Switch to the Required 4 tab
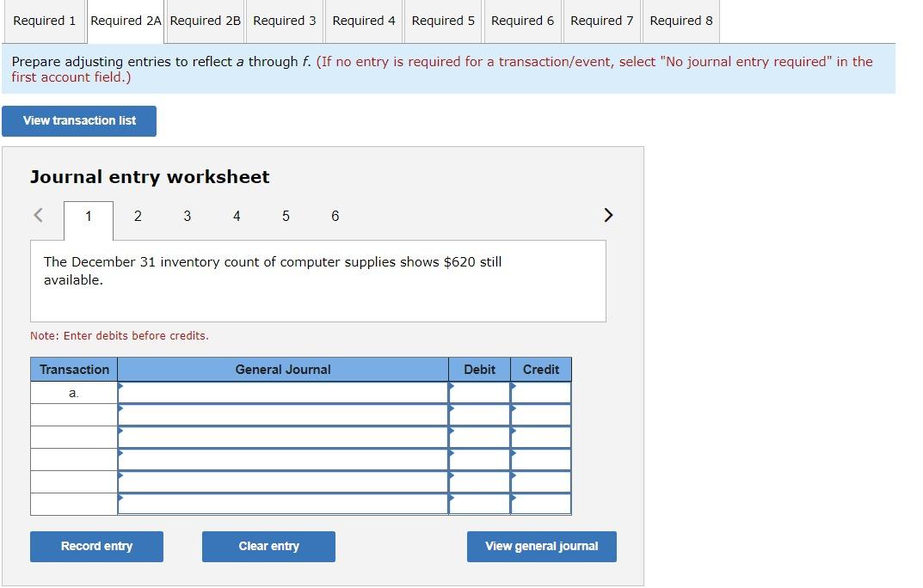923x588 pixels. click(364, 21)
